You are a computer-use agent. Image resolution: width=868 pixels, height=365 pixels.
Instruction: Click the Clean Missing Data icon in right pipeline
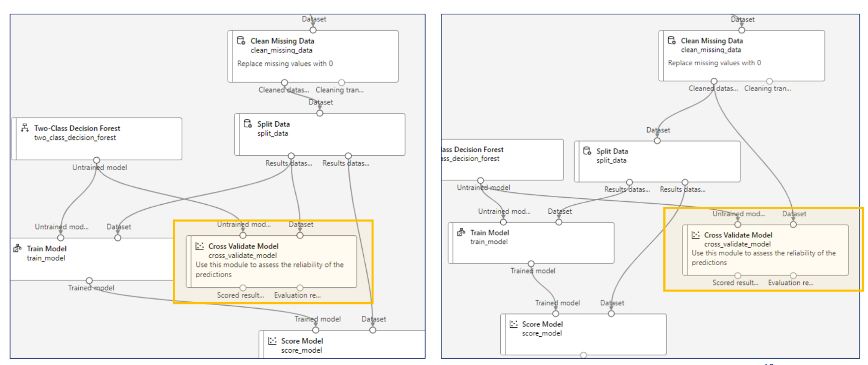(x=672, y=40)
